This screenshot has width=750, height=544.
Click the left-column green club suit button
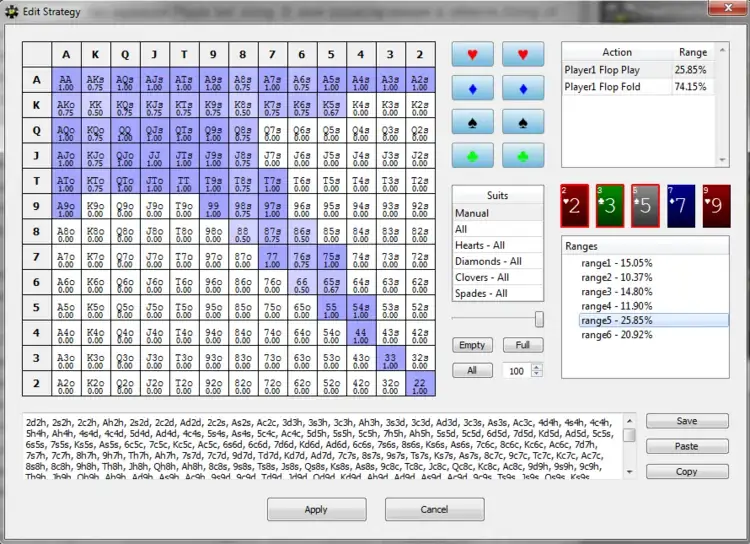click(x=473, y=156)
